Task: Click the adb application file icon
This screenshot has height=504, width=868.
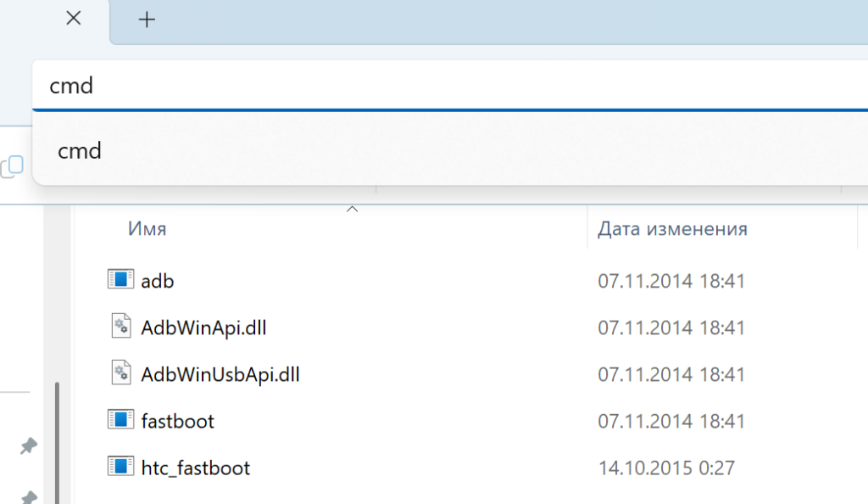Action: (120, 279)
